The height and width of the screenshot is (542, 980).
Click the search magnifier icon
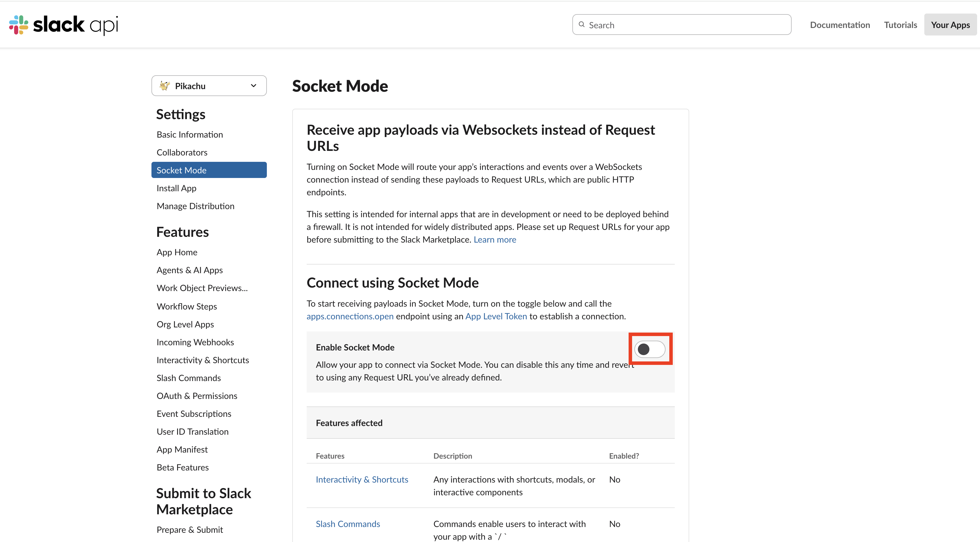tap(581, 25)
